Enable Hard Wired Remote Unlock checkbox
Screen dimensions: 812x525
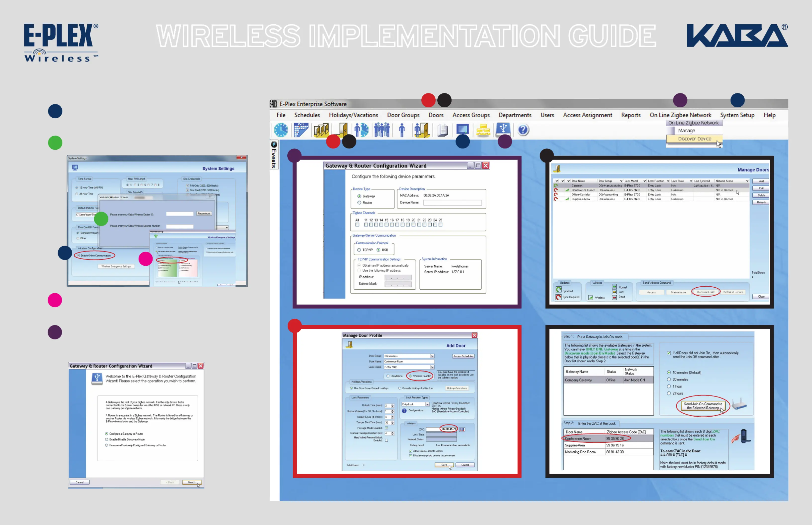pyautogui.click(x=387, y=440)
